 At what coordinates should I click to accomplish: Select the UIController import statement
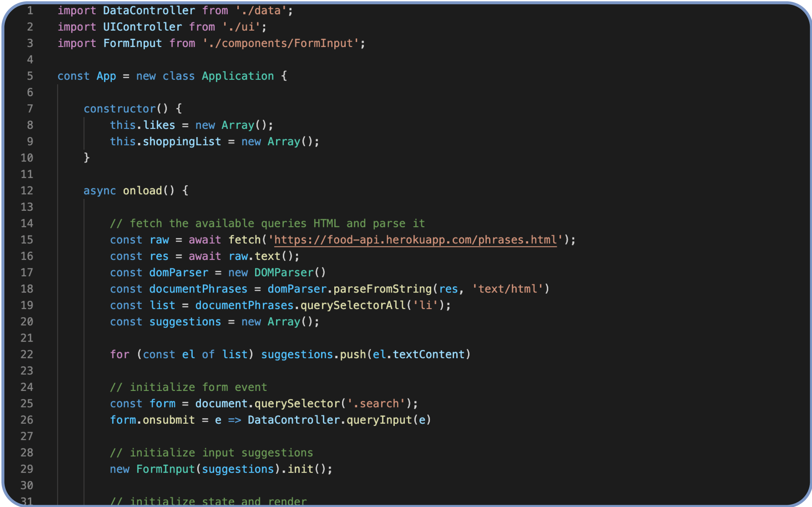click(x=162, y=27)
